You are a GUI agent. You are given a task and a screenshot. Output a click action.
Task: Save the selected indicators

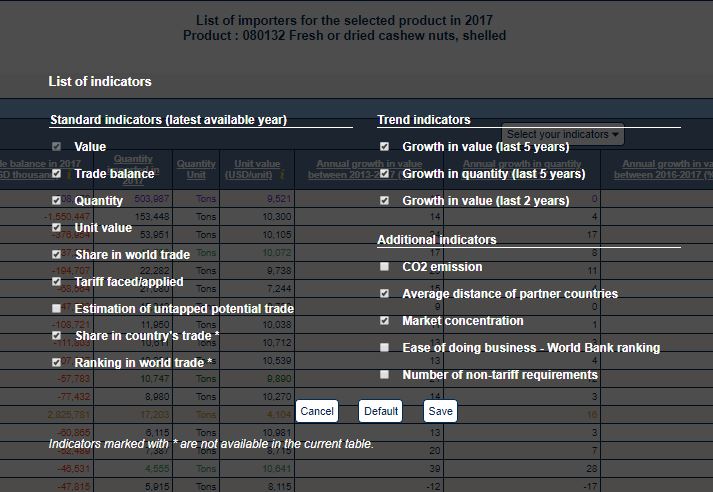(440, 411)
